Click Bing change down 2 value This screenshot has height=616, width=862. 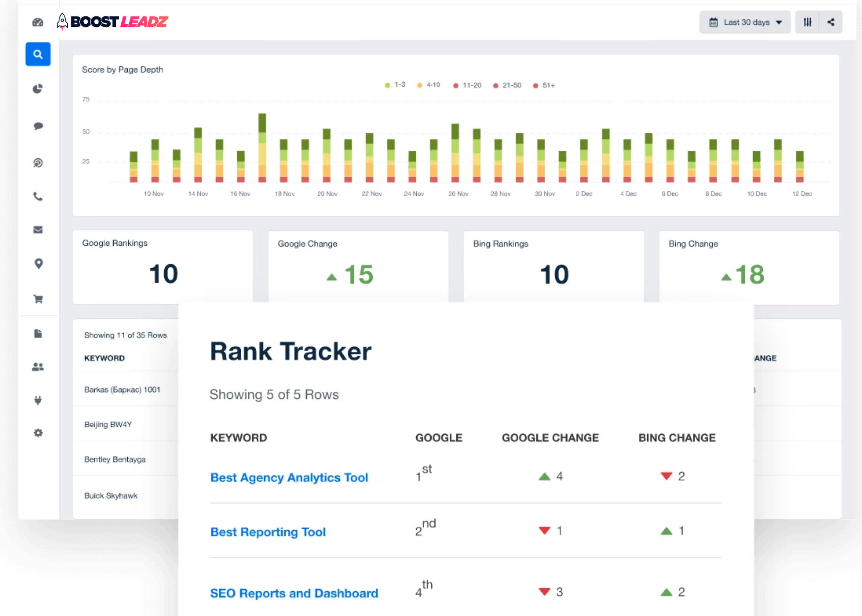[x=673, y=476]
